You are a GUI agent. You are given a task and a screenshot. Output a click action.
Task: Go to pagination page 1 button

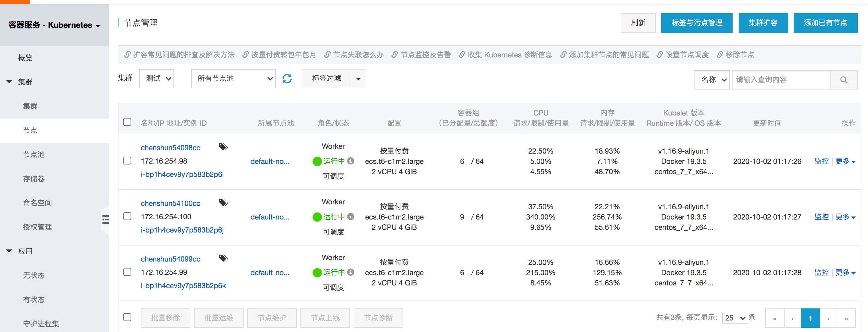810,318
